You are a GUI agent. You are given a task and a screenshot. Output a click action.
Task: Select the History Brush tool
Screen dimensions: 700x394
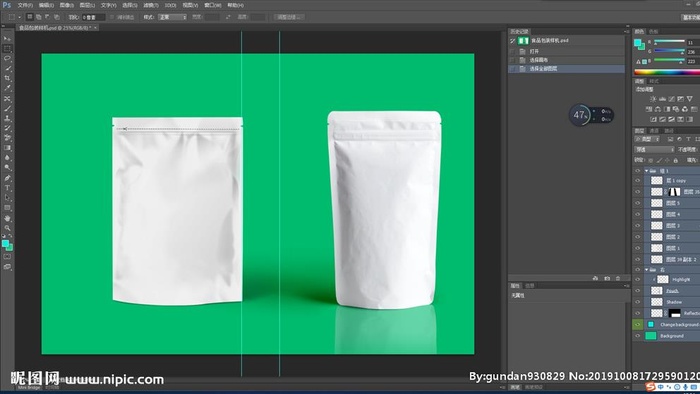click(x=7, y=128)
